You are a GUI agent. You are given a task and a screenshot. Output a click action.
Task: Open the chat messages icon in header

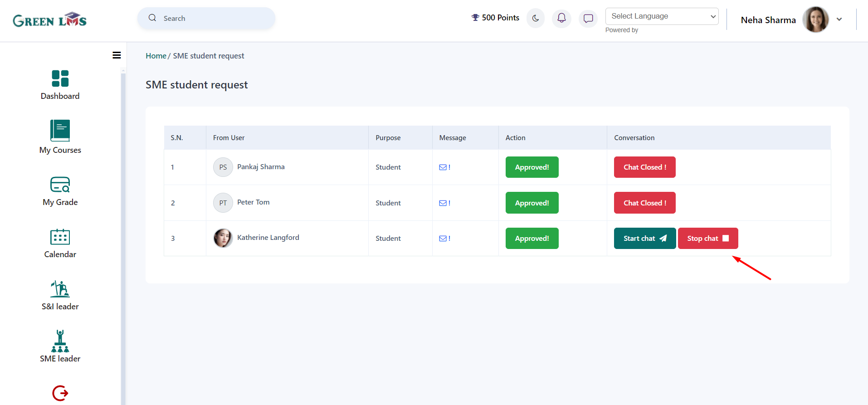tap(588, 18)
